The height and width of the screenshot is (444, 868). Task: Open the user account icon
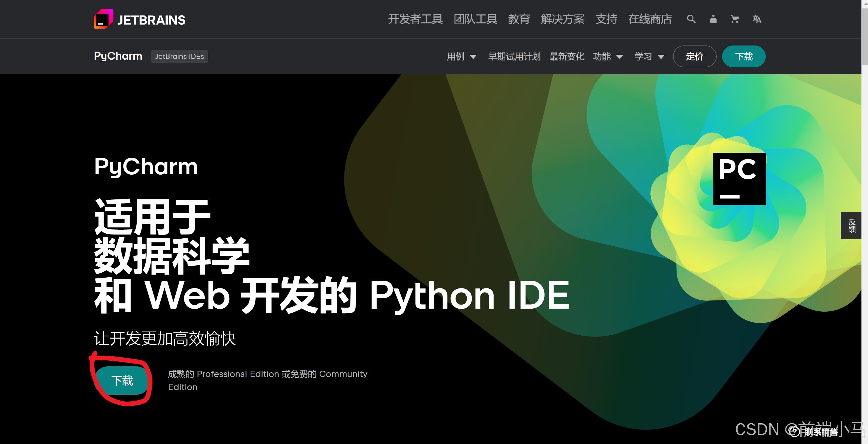(x=713, y=19)
